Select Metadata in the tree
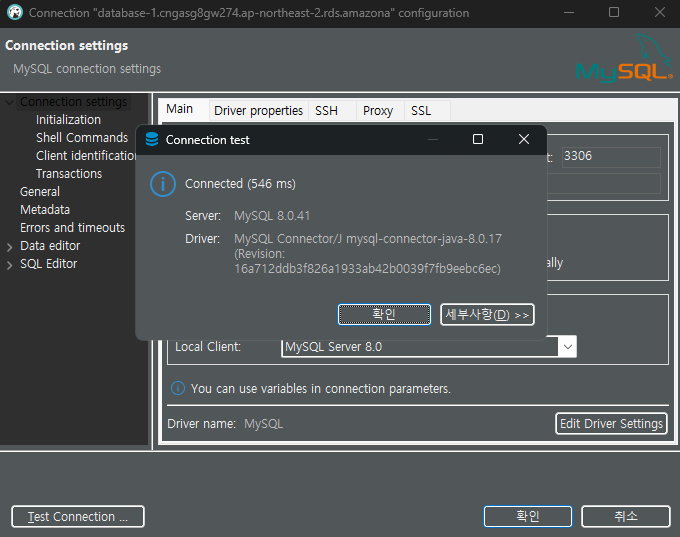This screenshot has height=537, width=680. (x=45, y=210)
